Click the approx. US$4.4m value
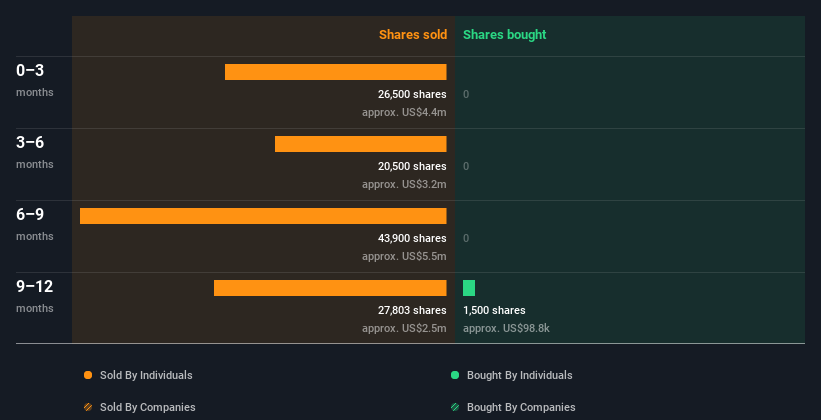Image resolution: width=821 pixels, height=420 pixels. pyautogui.click(x=404, y=112)
